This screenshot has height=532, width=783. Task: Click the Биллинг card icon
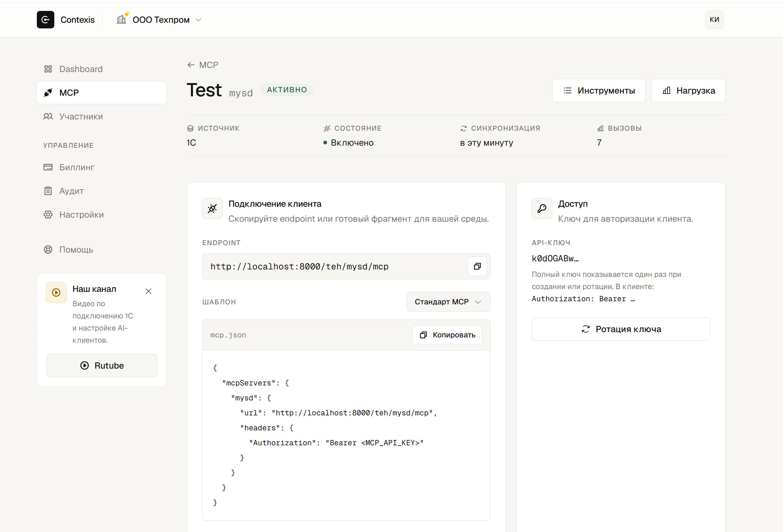point(48,167)
